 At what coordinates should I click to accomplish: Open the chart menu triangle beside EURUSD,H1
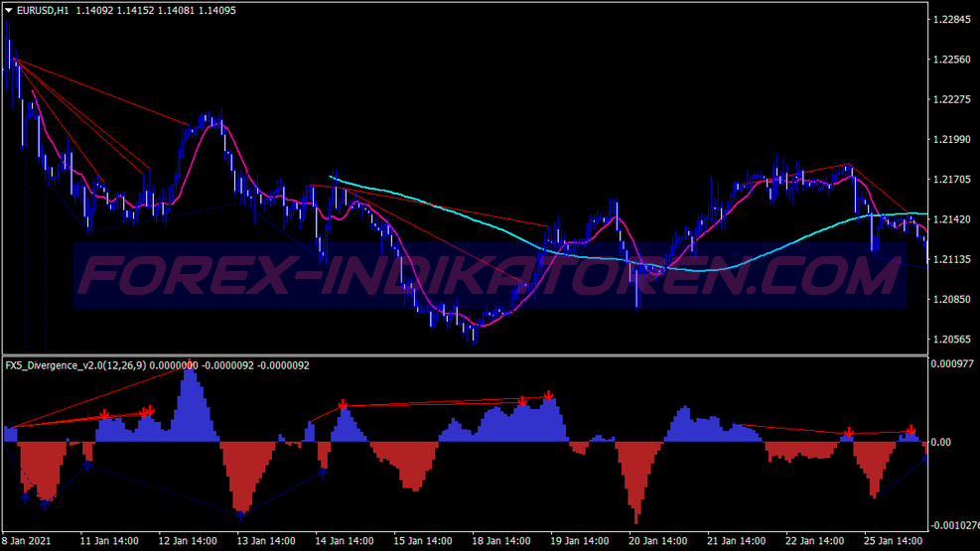pyautogui.click(x=9, y=10)
